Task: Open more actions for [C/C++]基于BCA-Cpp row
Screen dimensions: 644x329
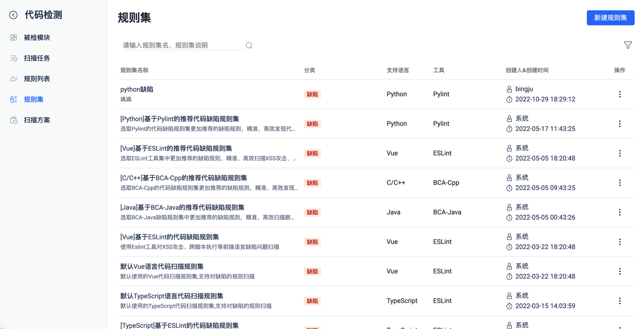Action: 620,183
